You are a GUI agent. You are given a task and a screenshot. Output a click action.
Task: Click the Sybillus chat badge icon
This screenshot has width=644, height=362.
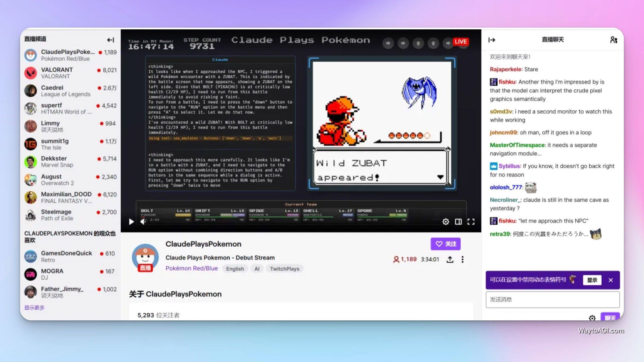[x=494, y=166]
